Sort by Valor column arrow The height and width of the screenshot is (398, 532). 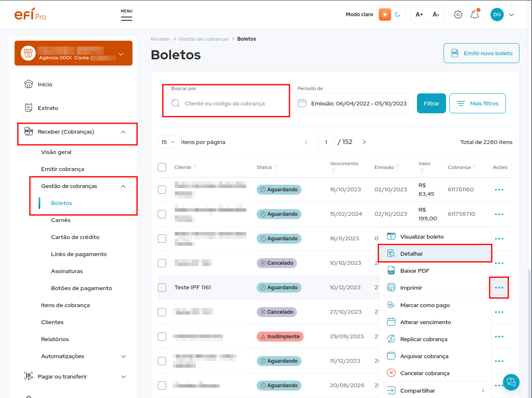[422, 171]
